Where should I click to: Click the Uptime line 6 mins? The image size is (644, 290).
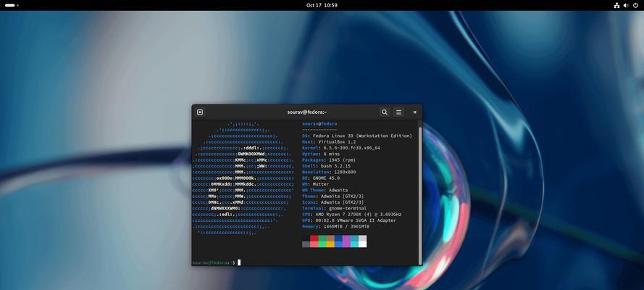pyautogui.click(x=321, y=154)
